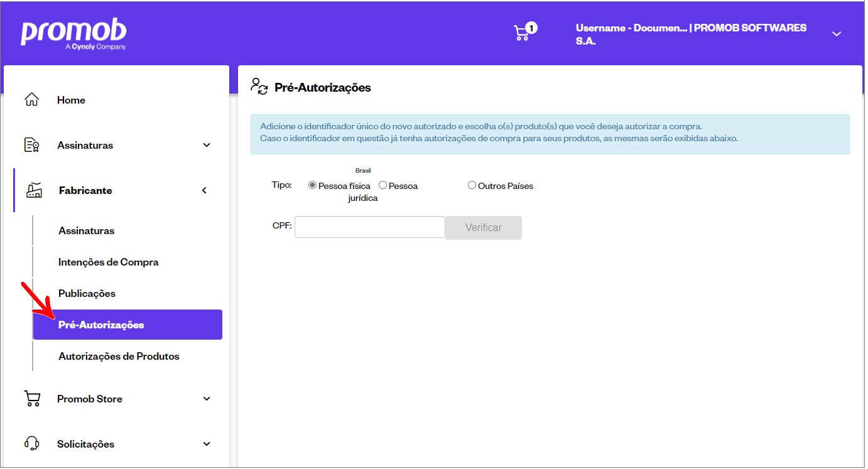Click the Pré-Autorizações page heading text
Viewport: 868px width, 469px height.
[323, 87]
